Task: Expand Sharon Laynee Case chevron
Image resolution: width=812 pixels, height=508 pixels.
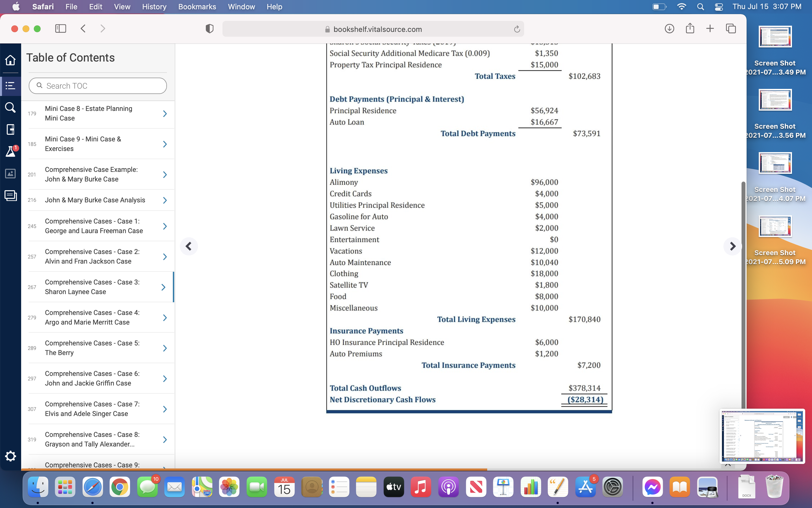Action: (164, 287)
